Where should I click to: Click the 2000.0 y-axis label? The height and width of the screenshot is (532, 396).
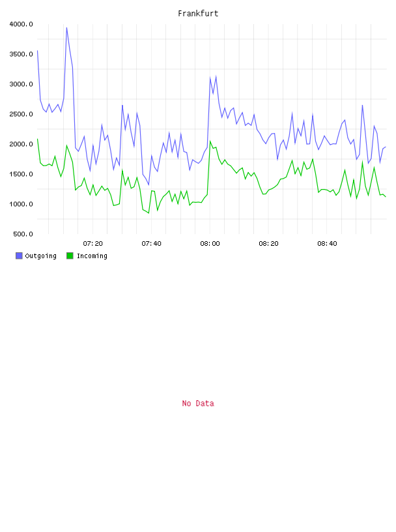coord(21,144)
